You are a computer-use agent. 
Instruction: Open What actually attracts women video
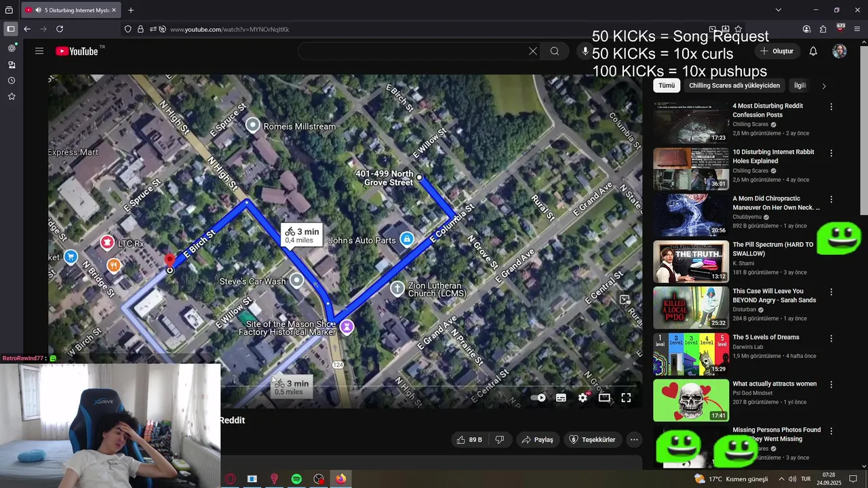(x=774, y=384)
